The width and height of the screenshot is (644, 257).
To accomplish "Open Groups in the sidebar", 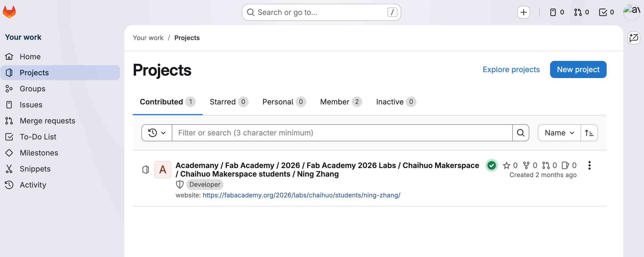I will pos(33,89).
